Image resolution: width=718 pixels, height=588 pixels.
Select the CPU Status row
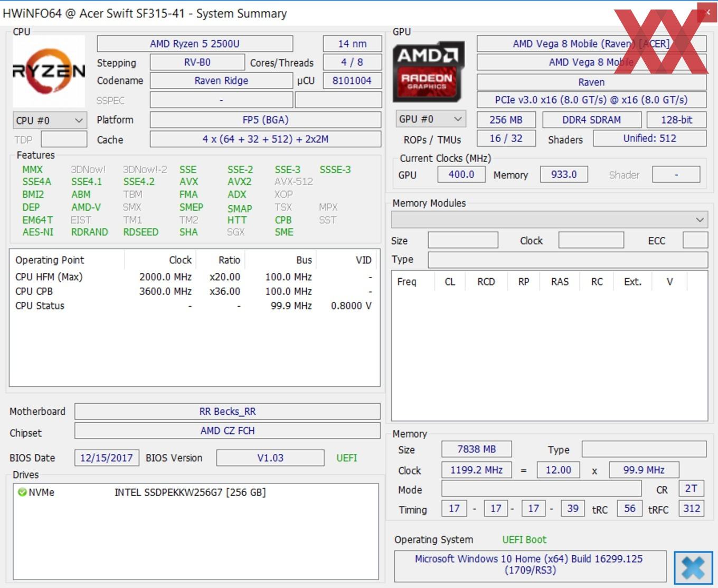194,306
